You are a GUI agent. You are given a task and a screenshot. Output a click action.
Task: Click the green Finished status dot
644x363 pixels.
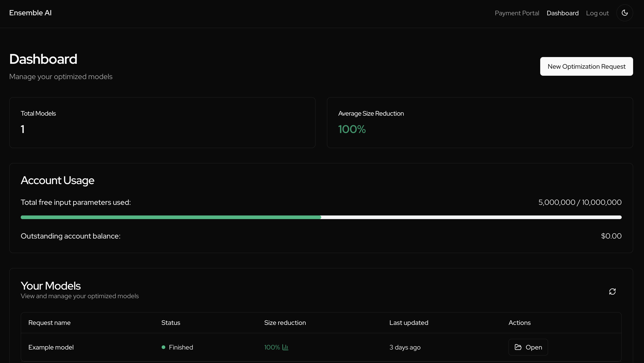click(x=163, y=347)
